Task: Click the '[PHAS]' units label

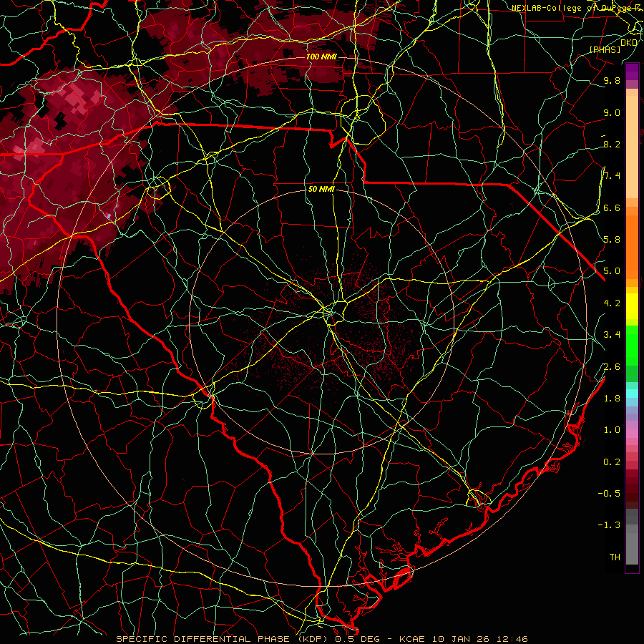Action: click(x=605, y=49)
